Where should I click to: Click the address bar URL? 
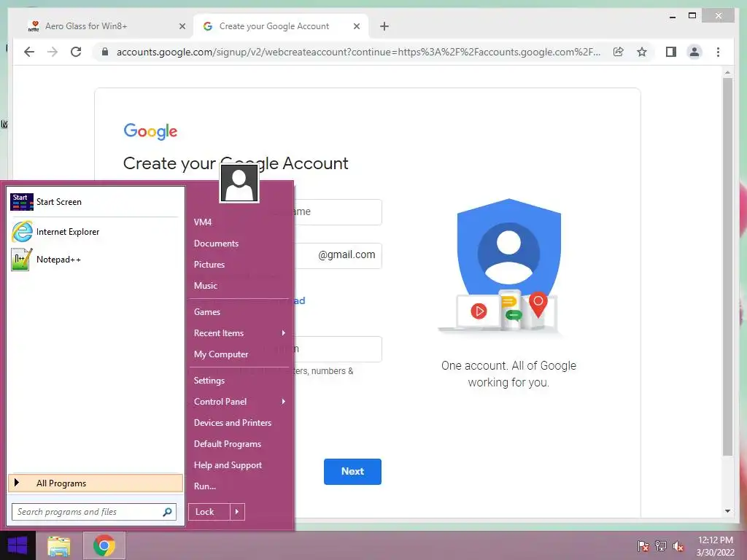(358, 52)
